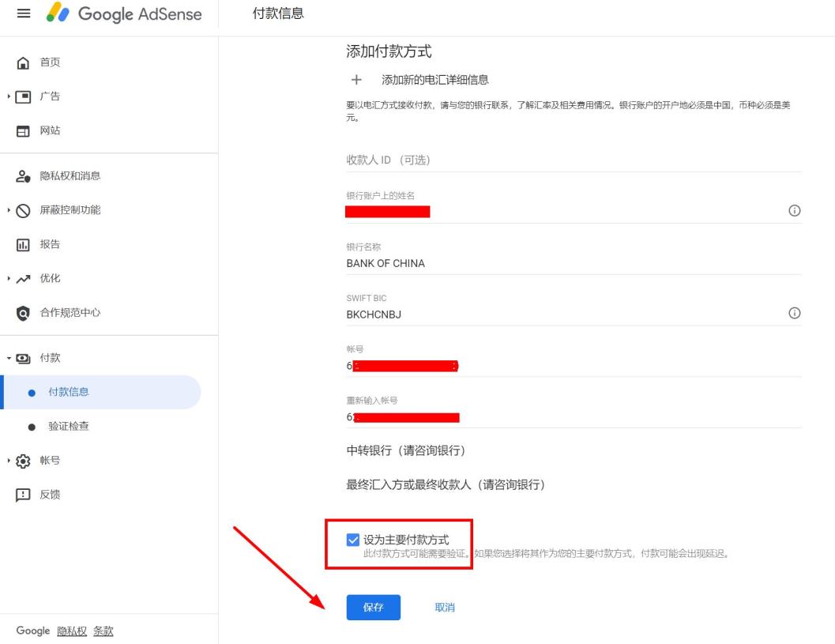Click the plus icon beside 添加新的电汇详细信息
Screen dimensions: 835x644
click(x=356, y=80)
